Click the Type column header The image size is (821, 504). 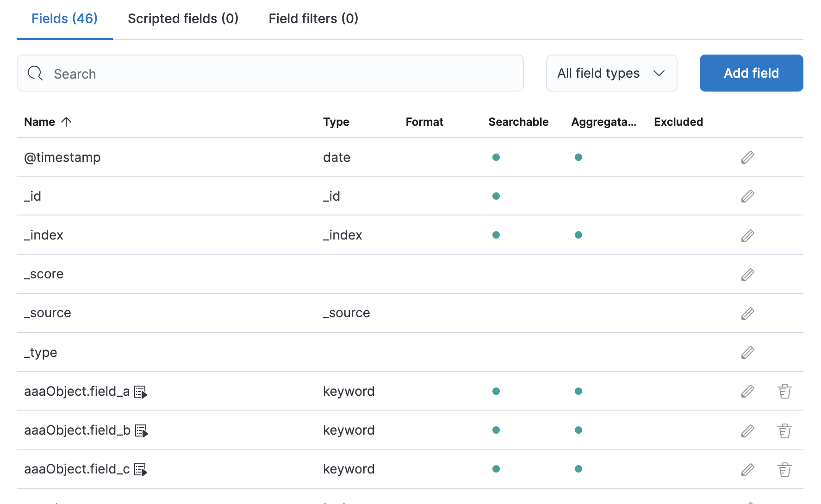coord(336,122)
